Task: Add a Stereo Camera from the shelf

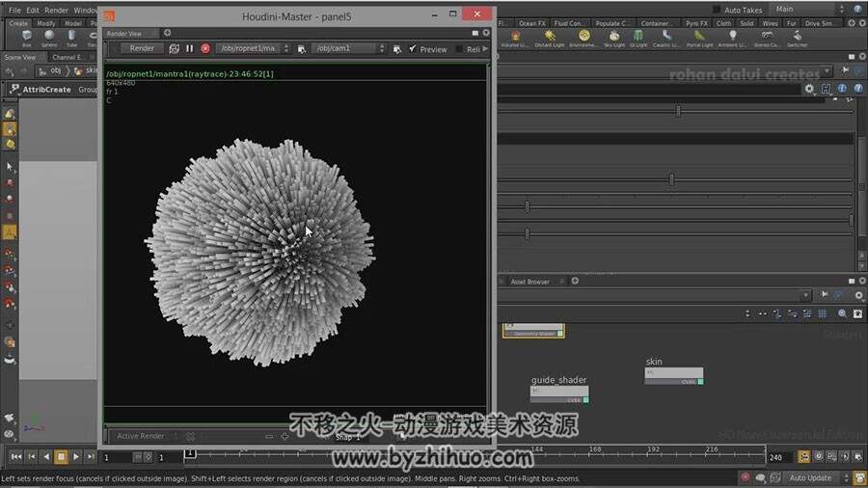Action: click(x=767, y=39)
